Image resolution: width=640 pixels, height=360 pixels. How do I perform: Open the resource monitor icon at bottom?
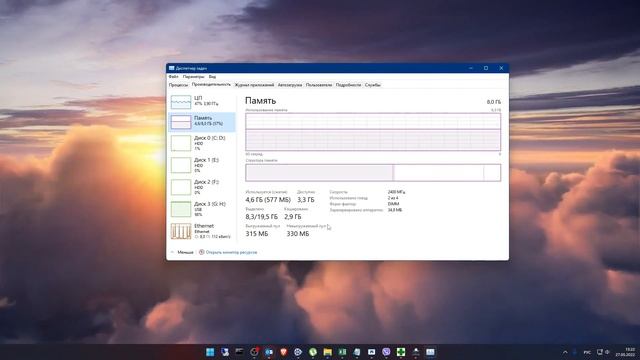point(201,252)
